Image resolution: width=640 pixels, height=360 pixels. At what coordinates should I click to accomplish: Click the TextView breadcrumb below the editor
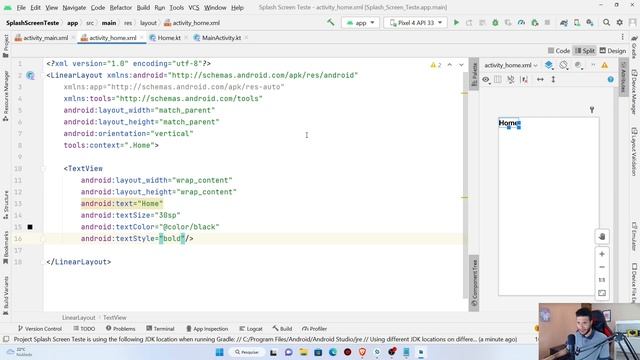(x=115, y=318)
